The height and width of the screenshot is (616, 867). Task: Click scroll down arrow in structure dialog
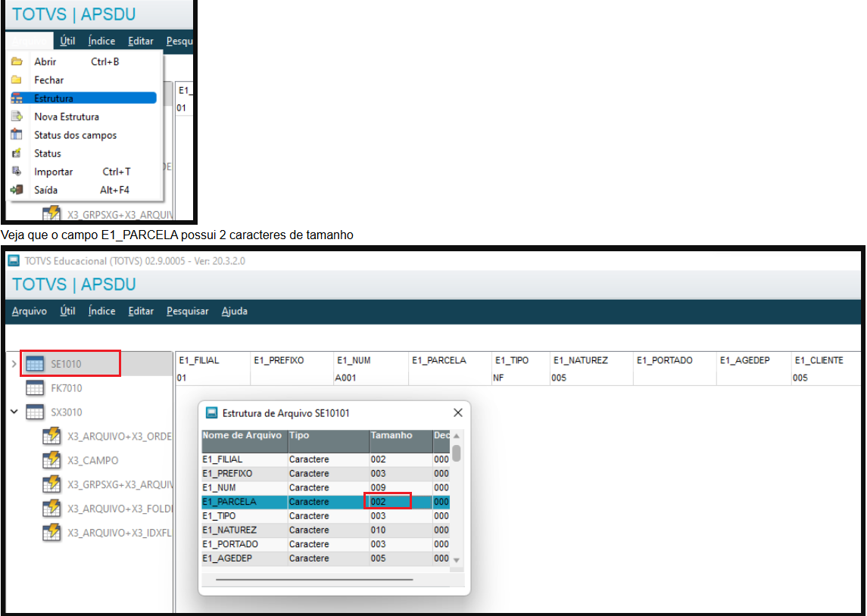point(456,560)
